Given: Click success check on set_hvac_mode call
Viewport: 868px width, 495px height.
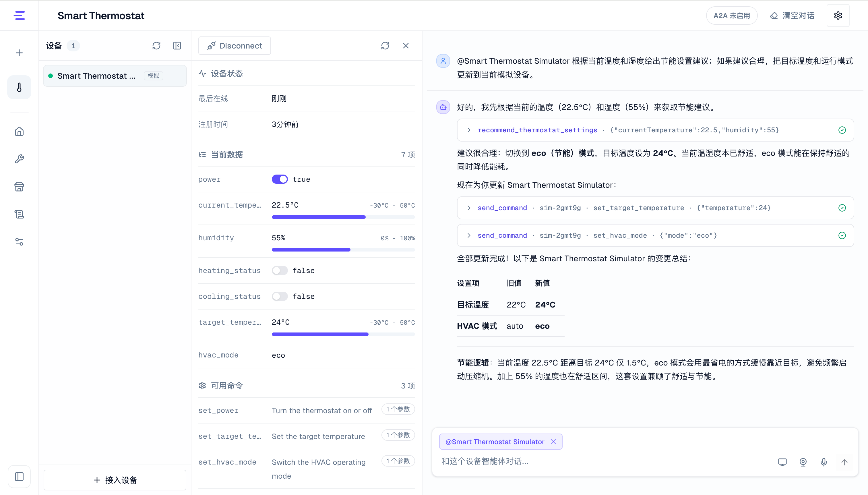Looking at the screenshot, I should 842,235.
